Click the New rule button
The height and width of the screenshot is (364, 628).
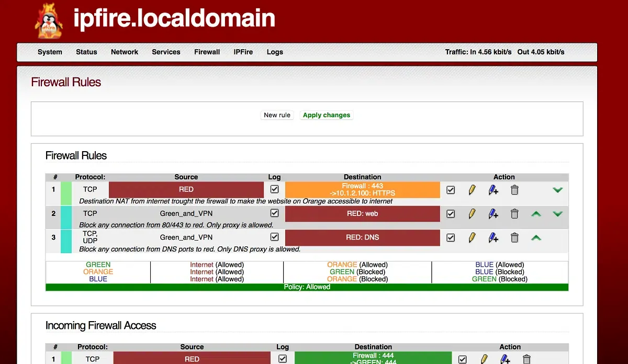277,115
